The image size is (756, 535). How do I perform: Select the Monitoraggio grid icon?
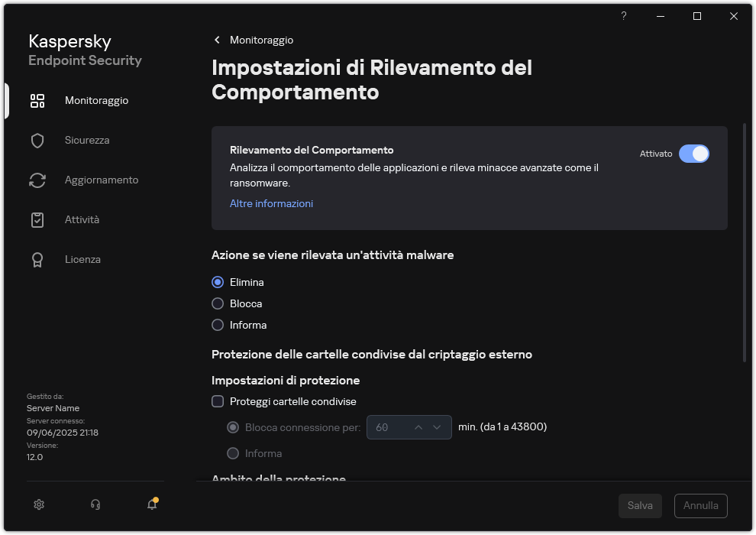click(37, 100)
